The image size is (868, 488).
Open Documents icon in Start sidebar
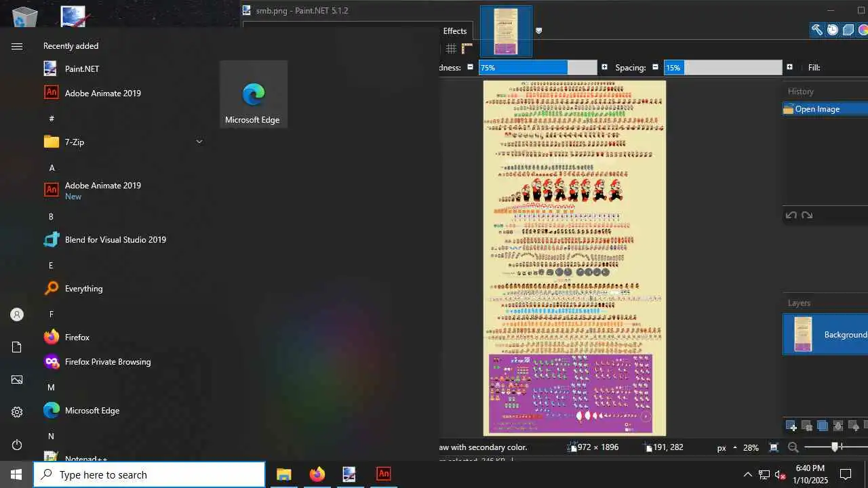17,347
